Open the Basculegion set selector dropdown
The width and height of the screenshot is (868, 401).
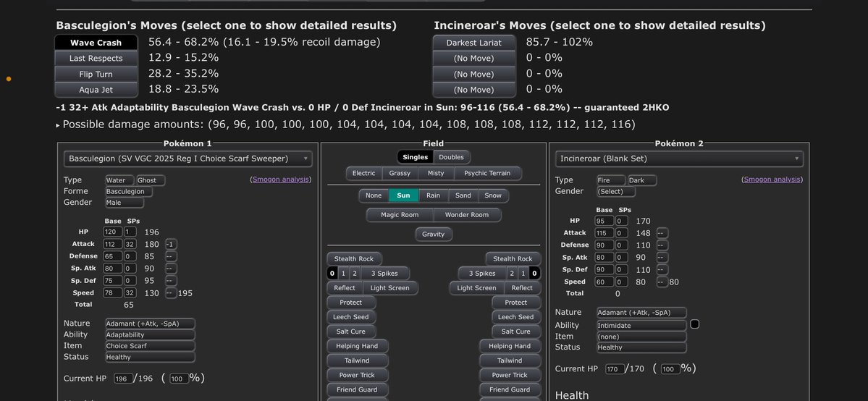pyautogui.click(x=187, y=159)
